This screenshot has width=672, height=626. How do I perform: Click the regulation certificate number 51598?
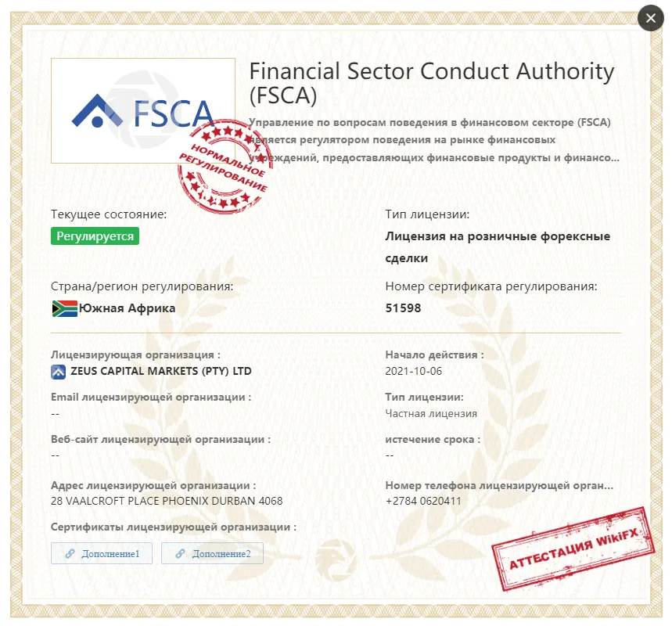403,308
